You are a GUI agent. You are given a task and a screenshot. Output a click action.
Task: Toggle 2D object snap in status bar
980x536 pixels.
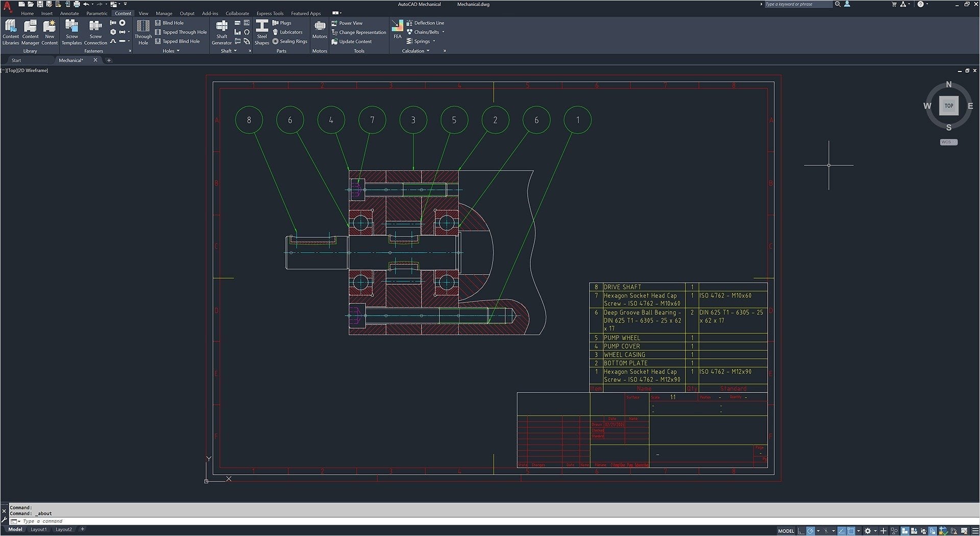click(851, 531)
